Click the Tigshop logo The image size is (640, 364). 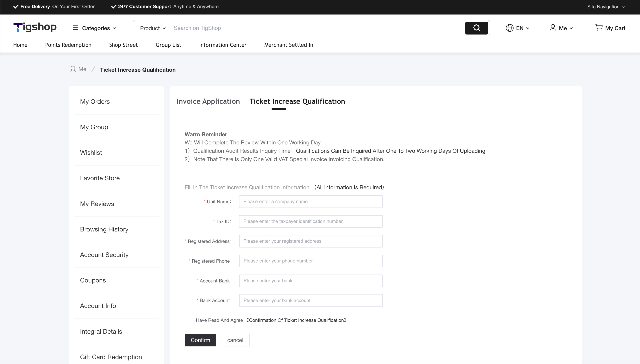pyautogui.click(x=35, y=27)
